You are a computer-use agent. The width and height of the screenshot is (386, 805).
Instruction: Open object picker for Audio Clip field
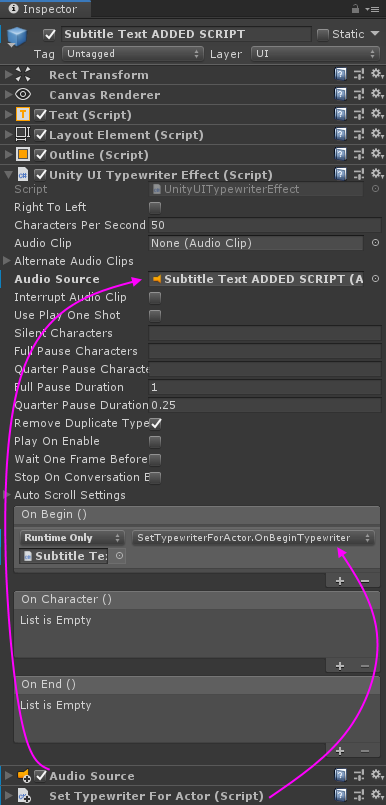375,243
